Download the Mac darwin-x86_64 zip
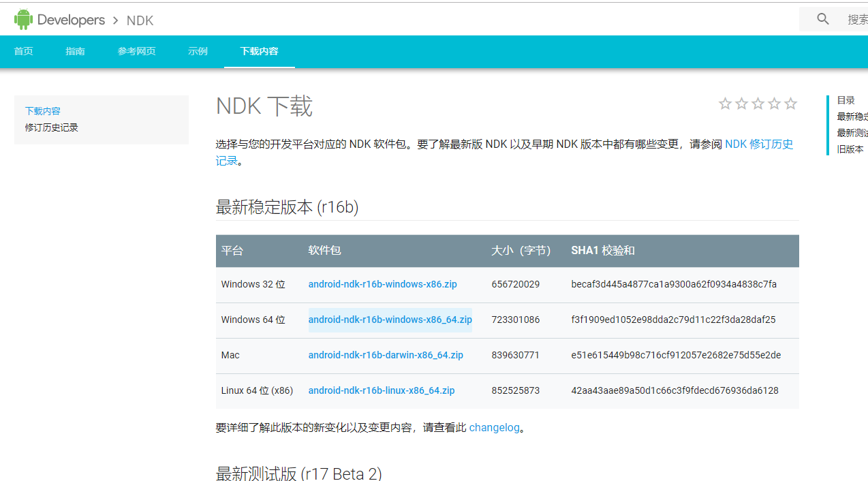The width and height of the screenshot is (868, 481). (x=386, y=355)
